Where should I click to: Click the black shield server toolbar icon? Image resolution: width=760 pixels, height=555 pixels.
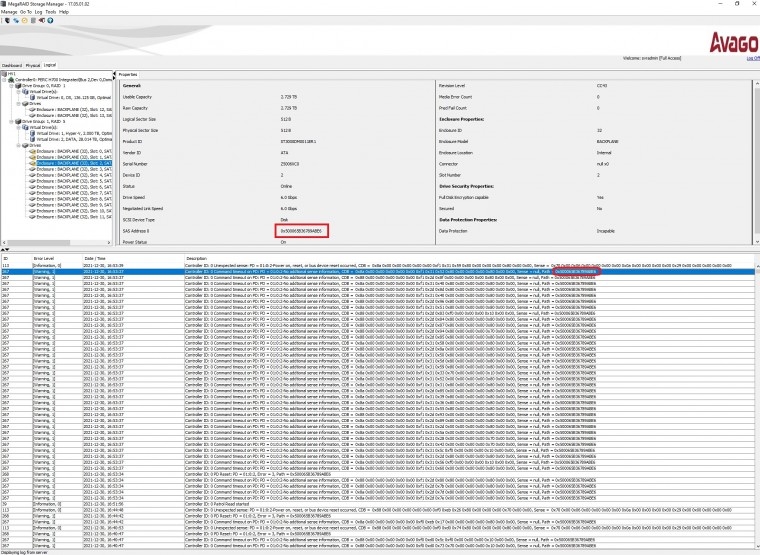click(7, 20)
